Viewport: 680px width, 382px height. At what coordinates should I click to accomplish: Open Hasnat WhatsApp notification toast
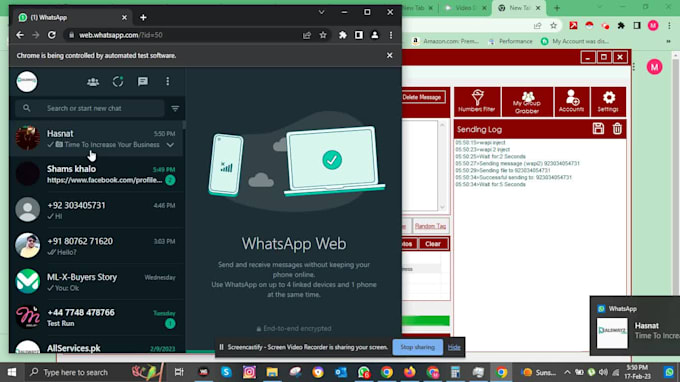(635, 326)
